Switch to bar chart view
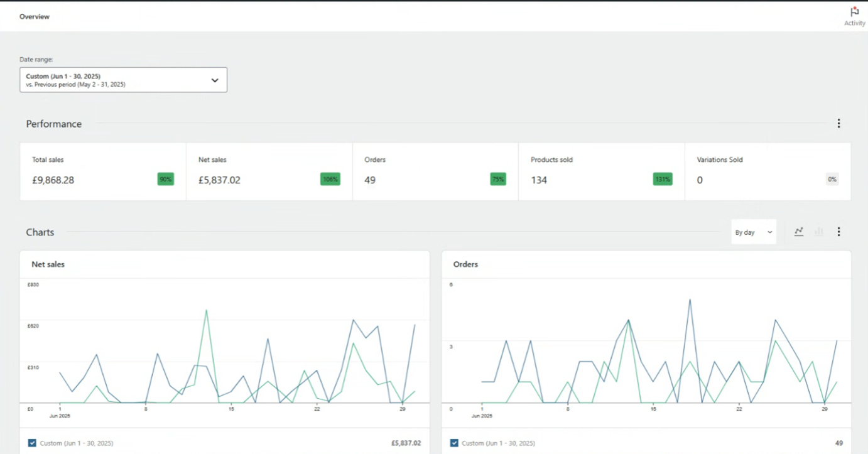868x454 pixels. (x=818, y=232)
